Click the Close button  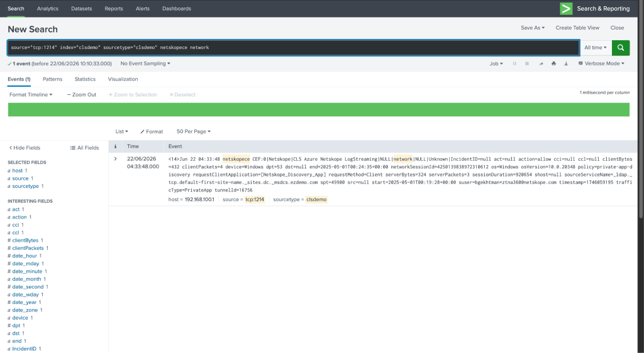[617, 28]
